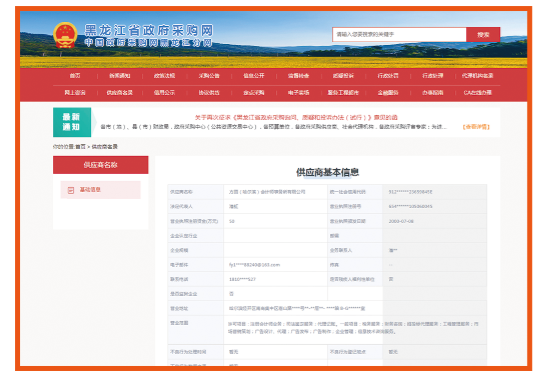Open the 定点采购 navigation item
This screenshot has height=383, width=548.
pos(254,93)
